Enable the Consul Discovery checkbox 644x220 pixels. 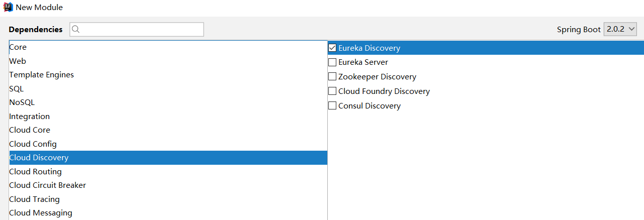[332, 106]
